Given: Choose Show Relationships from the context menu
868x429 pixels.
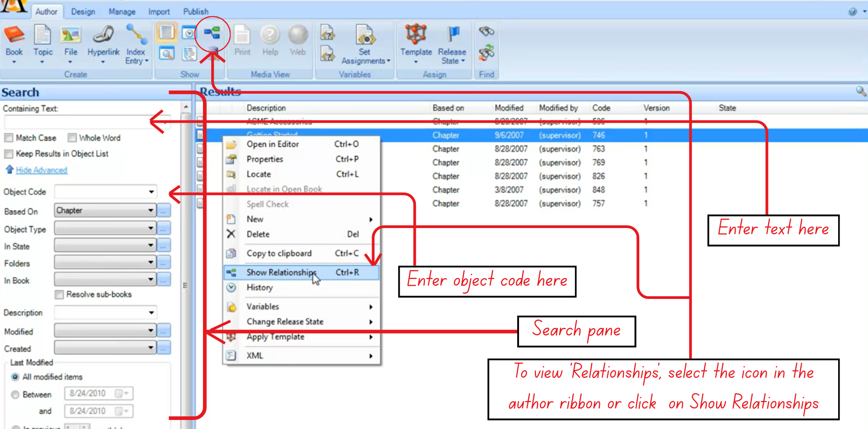Looking at the screenshot, I should (x=281, y=272).
